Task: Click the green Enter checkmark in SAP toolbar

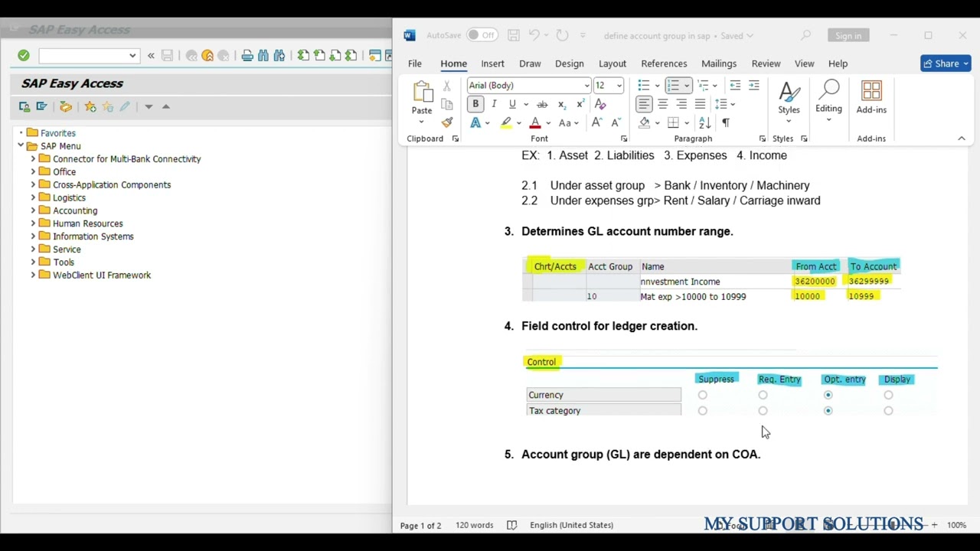Action: tap(24, 56)
